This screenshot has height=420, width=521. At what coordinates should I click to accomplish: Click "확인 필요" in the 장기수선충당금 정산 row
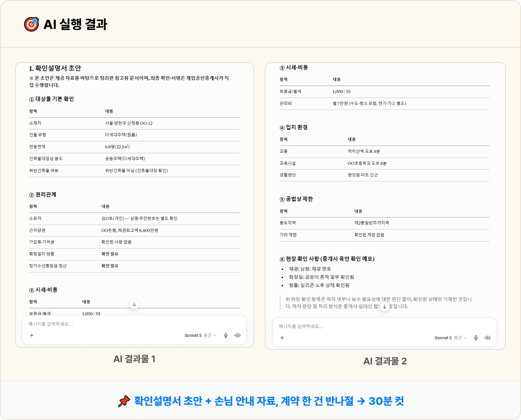pos(110,266)
